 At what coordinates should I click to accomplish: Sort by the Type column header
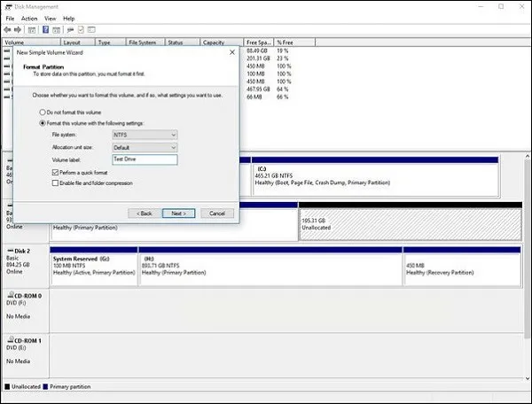[110, 43]
